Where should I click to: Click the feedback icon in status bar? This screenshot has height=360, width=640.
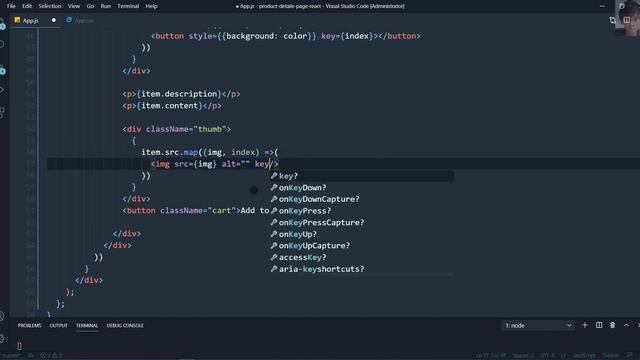[x=629, y=356]
